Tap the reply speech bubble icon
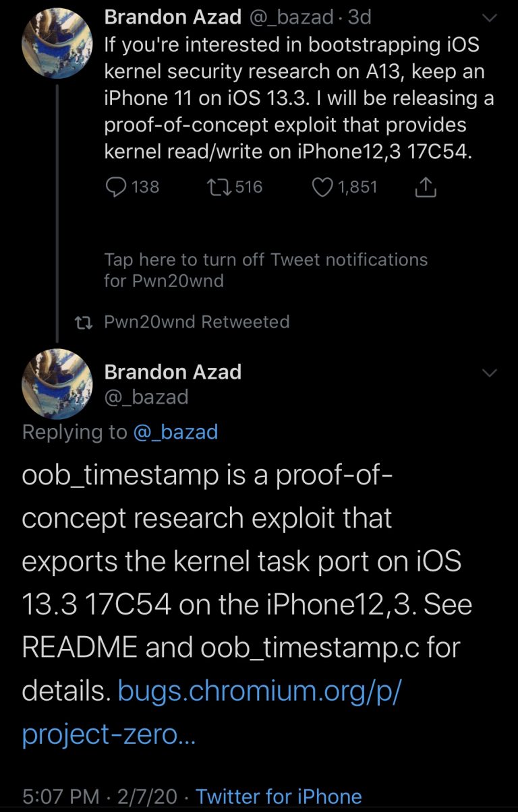 [x=117, y=187]
